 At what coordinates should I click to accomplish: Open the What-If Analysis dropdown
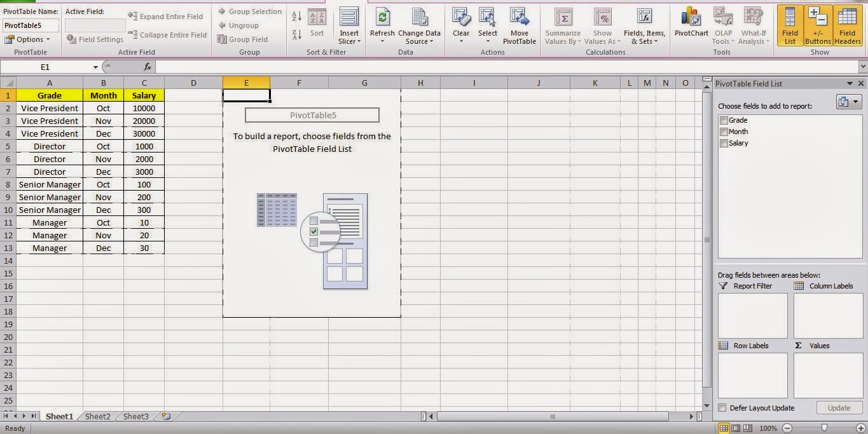pyautogui.click(x=754, y=25)
